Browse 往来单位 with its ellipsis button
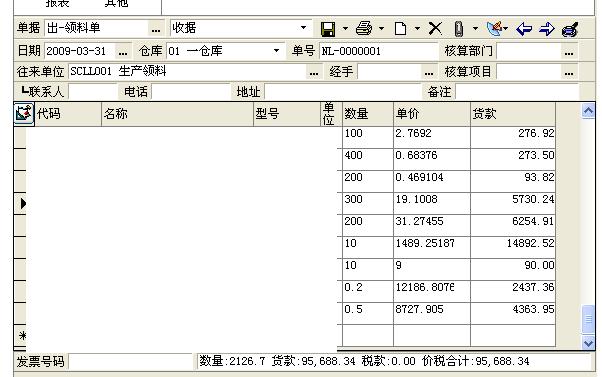This screenshot has height=377, width=602. pyautogui.click(x=314, y=72)
